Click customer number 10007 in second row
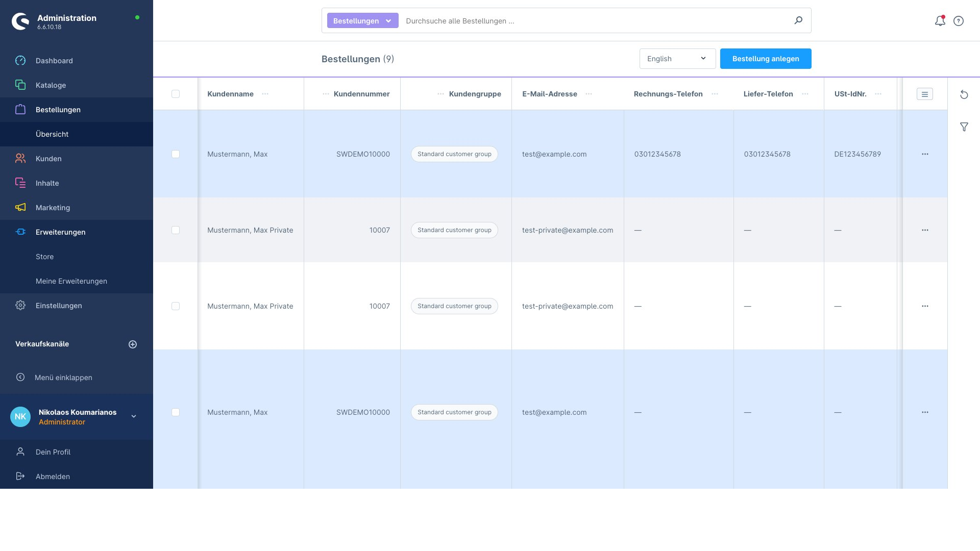The height and width of the screenshot is (551, 980). (x=379, y=230)
